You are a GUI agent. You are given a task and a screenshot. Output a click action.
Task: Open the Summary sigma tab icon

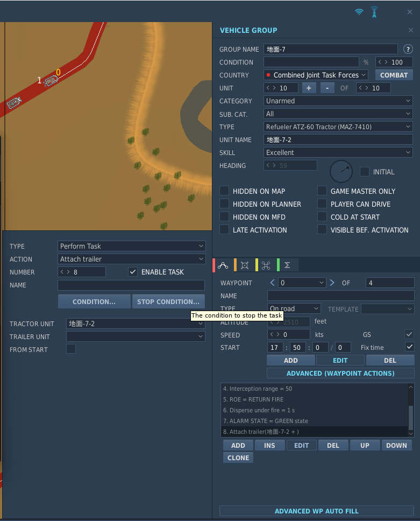coord(288,265)
